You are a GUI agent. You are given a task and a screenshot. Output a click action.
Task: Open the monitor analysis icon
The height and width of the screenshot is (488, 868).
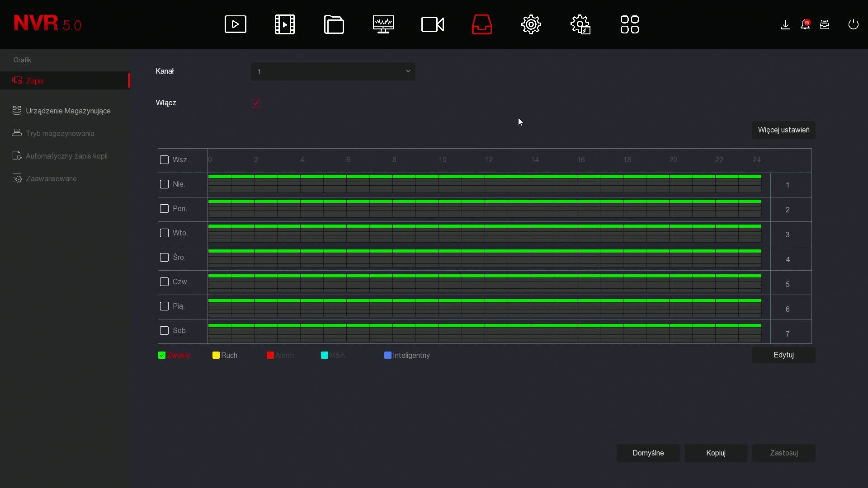pyautogui.click(x=383, y=24)
